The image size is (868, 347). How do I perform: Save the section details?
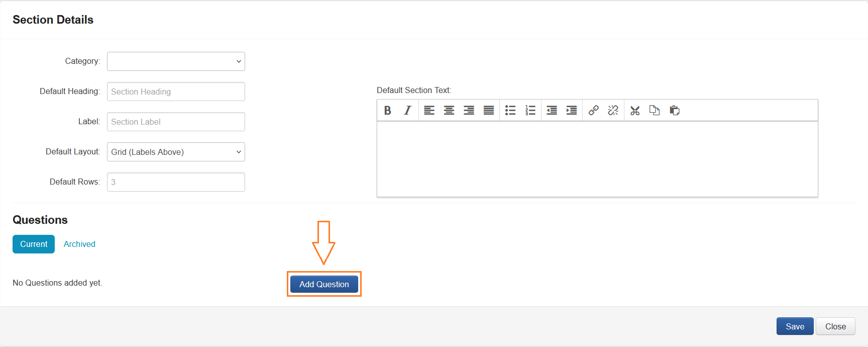pos(795,326)
